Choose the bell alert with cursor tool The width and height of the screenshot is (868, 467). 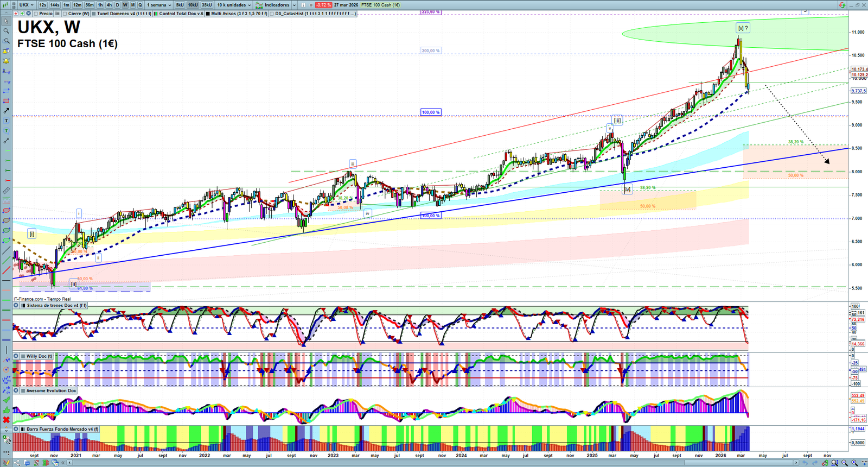pyautogui.click(x=7, y=51)
